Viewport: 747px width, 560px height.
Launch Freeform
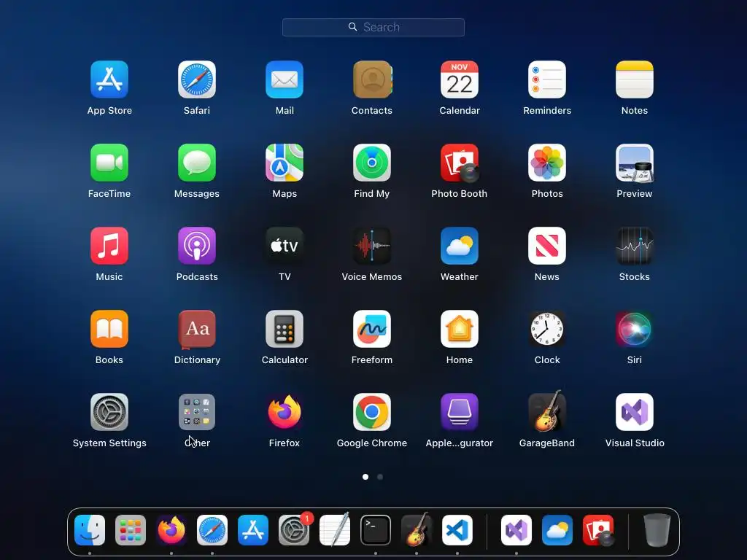click(x=372, y=329)
